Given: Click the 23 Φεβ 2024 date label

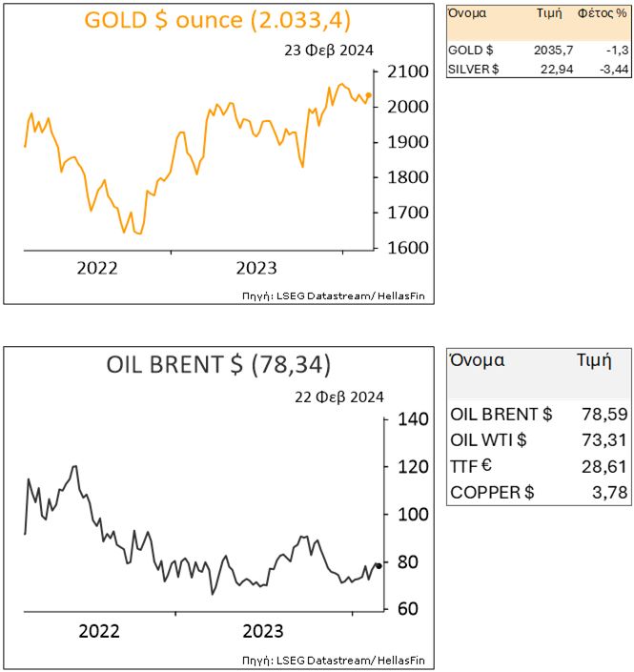Looking at the screenshot, I should click(x=329, y=51).
